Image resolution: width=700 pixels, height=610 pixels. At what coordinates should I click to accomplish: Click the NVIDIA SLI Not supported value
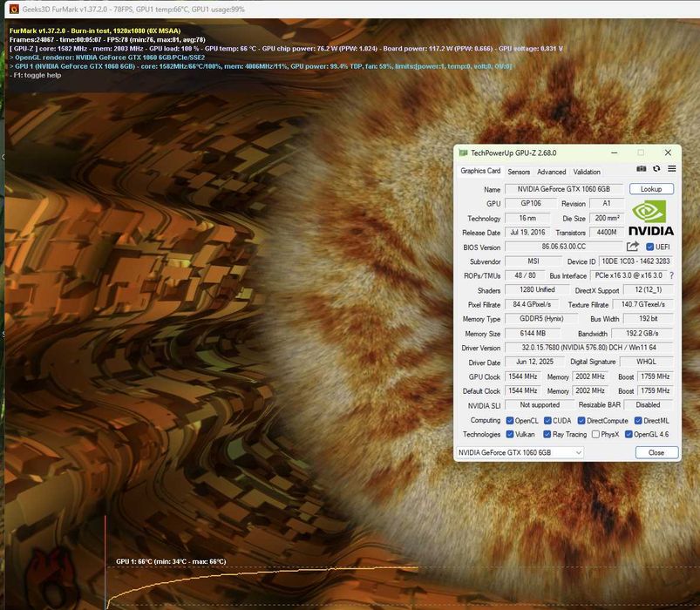pos(540,404)
